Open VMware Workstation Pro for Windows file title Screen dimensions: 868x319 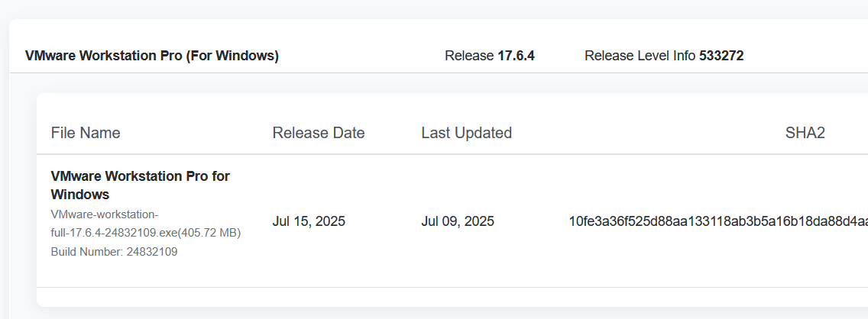pyautogui.click(x=141, y=176)
